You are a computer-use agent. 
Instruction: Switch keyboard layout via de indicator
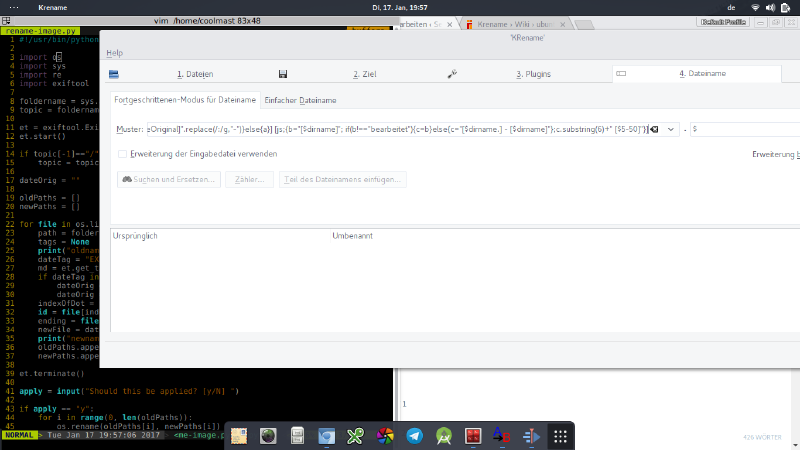coord(731,8)
